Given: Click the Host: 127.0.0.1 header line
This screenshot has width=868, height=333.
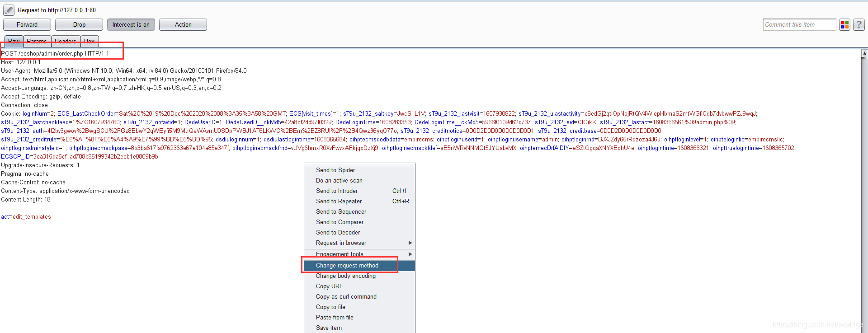Looking at the screenshot, I should 21,62.
